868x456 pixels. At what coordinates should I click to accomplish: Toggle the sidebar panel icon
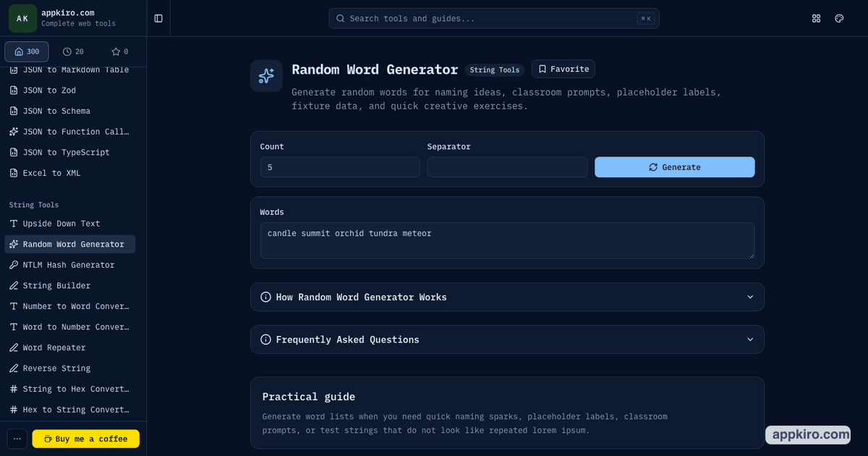[x=158, y=18]
